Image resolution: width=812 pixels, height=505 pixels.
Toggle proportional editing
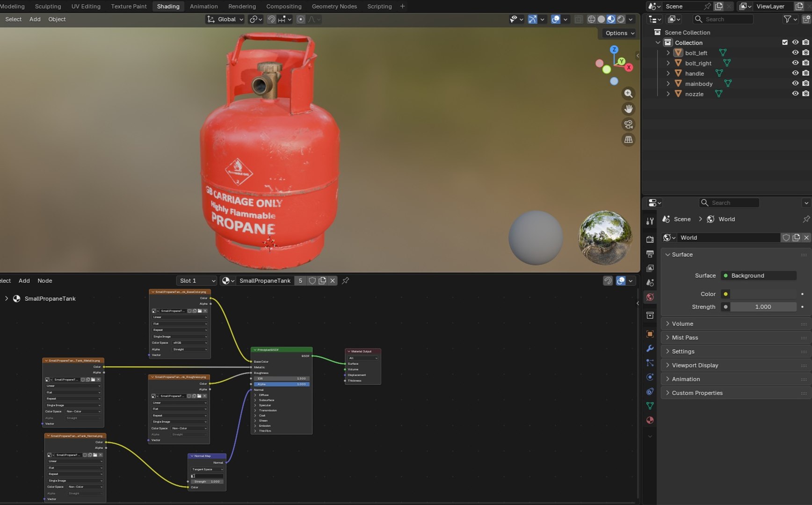coord(301,19)
